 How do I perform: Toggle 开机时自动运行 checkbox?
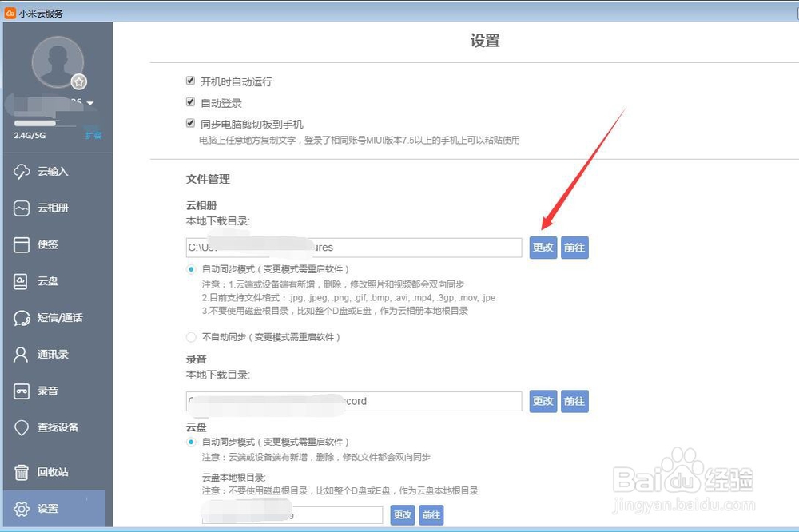191,81
